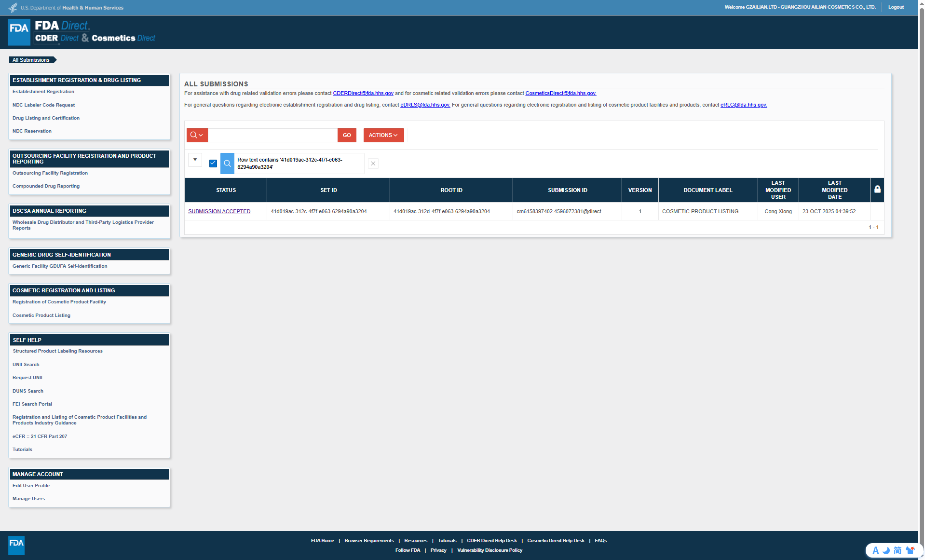Open the SUBMISSION ACCEPTED status link
This screenshot has height=560, width=925.
point(219,212)
